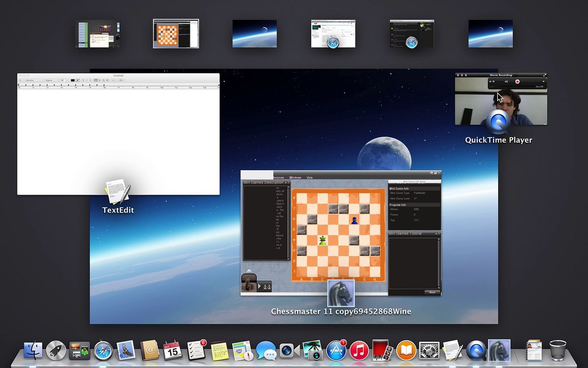Open the list bullets dropdown in TextEdit
588x368 pixels.
click(x=121, y=80)
